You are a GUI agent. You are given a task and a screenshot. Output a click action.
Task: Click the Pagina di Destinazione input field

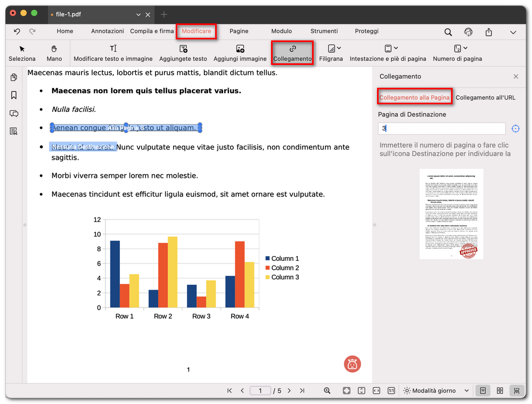point(441,129)
